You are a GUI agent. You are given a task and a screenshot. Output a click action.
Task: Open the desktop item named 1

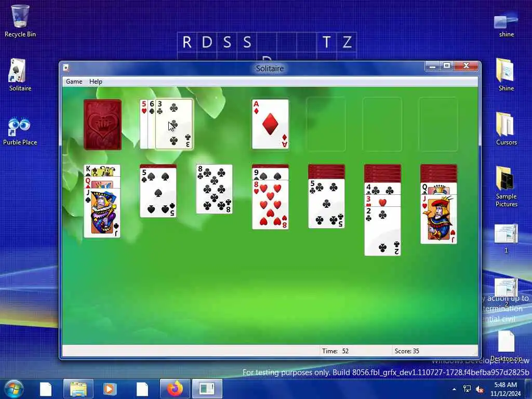tap(506, 238)
